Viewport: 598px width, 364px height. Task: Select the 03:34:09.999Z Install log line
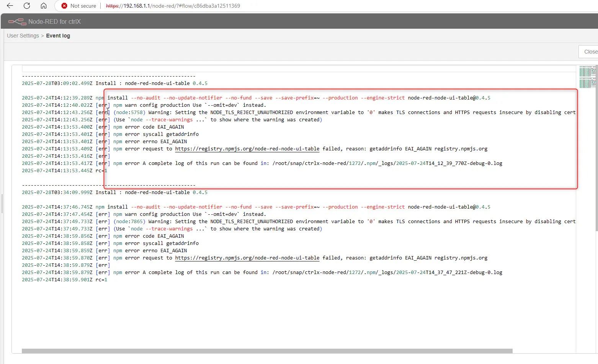[115, 193]
